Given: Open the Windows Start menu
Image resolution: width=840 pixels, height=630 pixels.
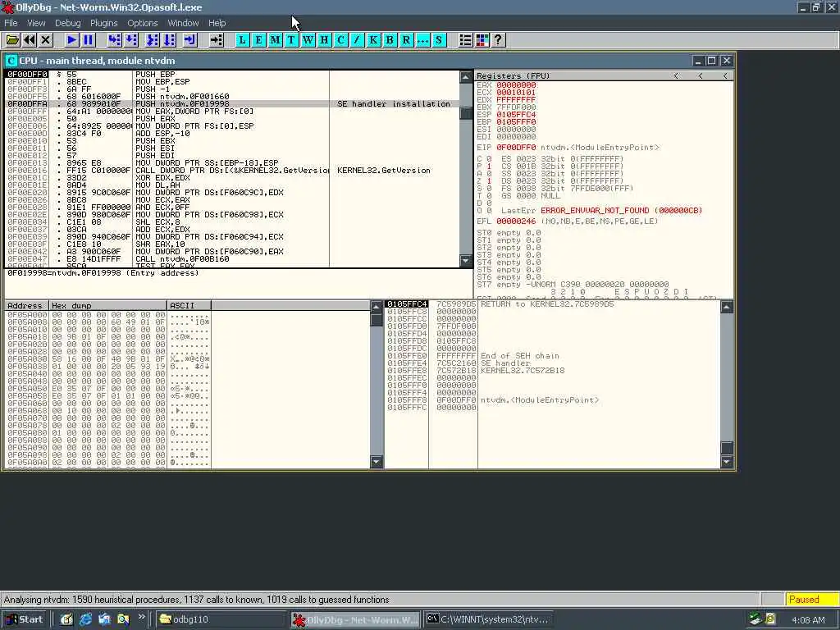Looking at the screenshot, I should pos(24,619).
